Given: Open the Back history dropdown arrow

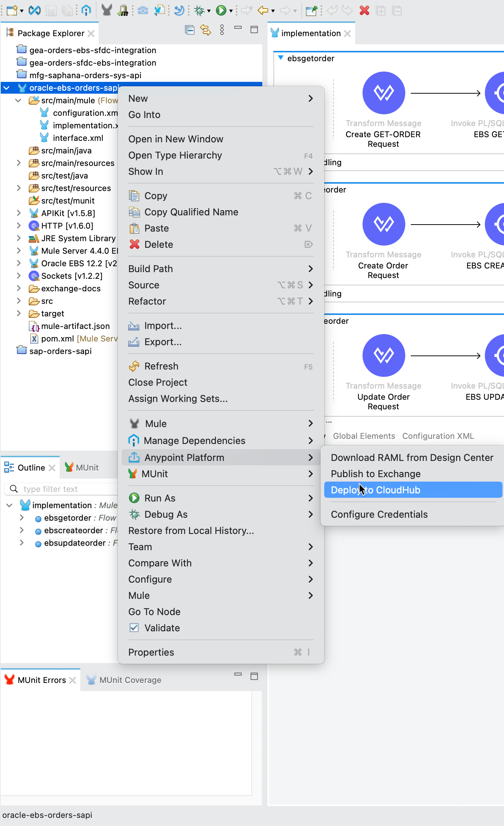Looking at the screenshot, I should 273,11.
